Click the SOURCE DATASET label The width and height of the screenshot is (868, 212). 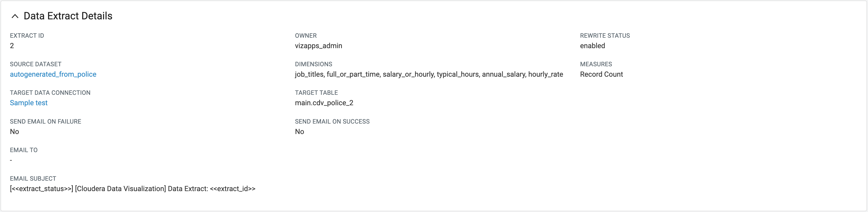36,64
